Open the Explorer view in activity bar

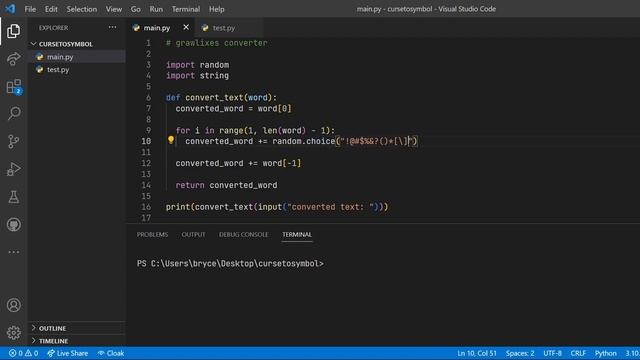[13, 31]
